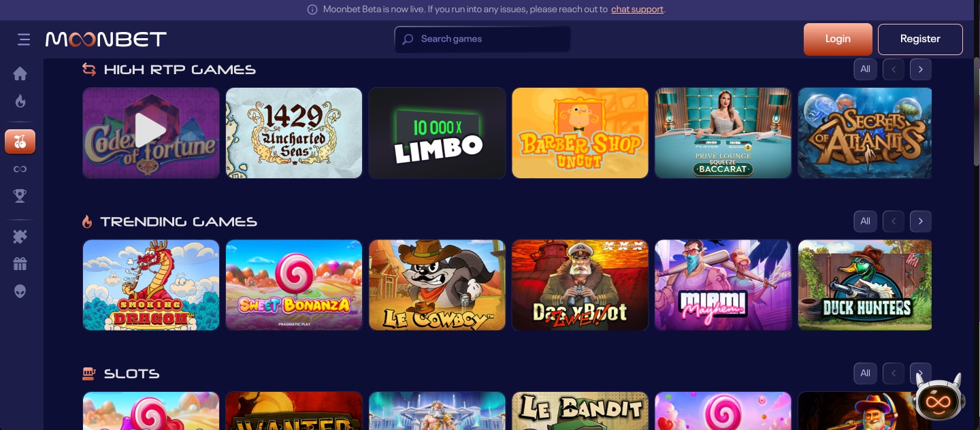The image size is (980, 430).
Task: View All High RTP Games
Action: (x=865, y=69)
